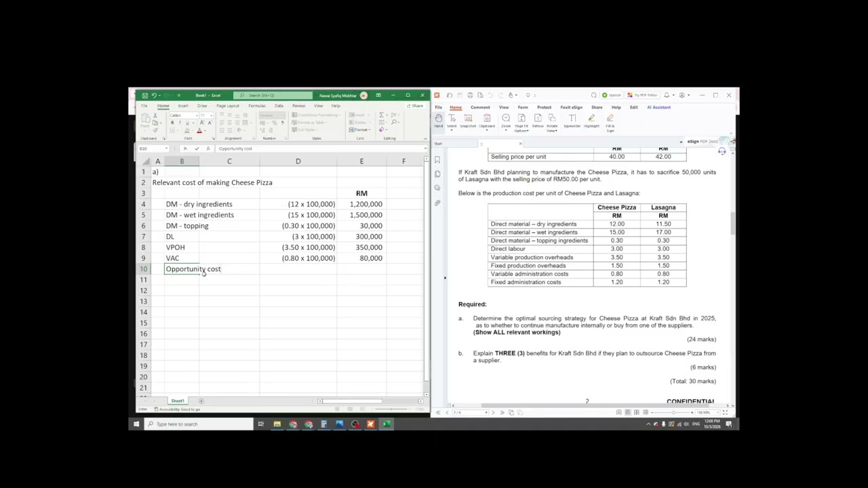Click the Cut scissors icon in Excel

click(x=155, y=115)
